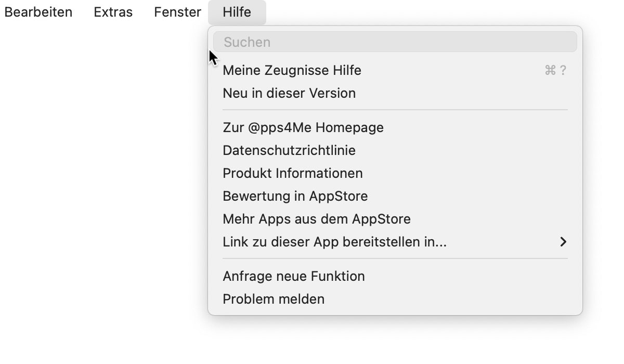The image size is (624, 364).
Task: Select Neu in dieser Version
Action: 395,93
